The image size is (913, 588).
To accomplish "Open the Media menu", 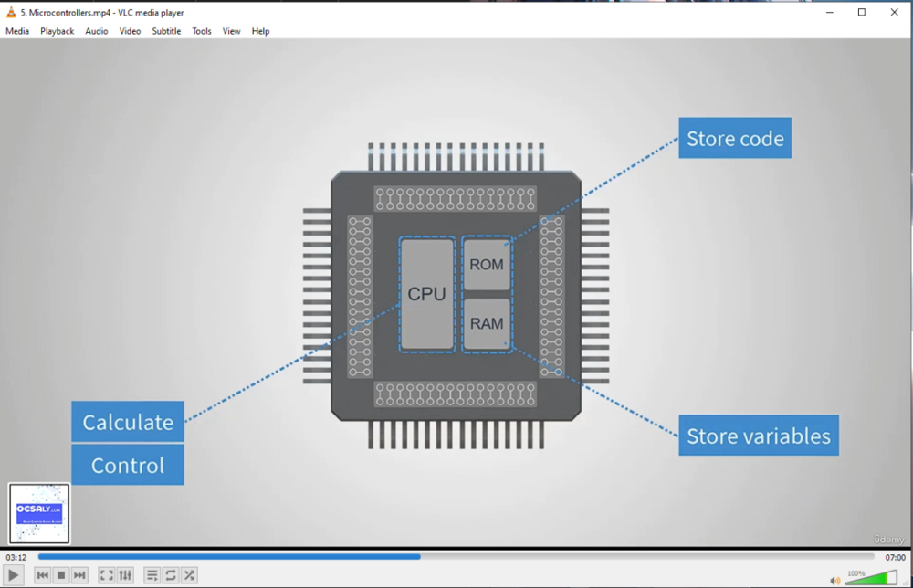I will pyautogui.click(x=17, y=31).
